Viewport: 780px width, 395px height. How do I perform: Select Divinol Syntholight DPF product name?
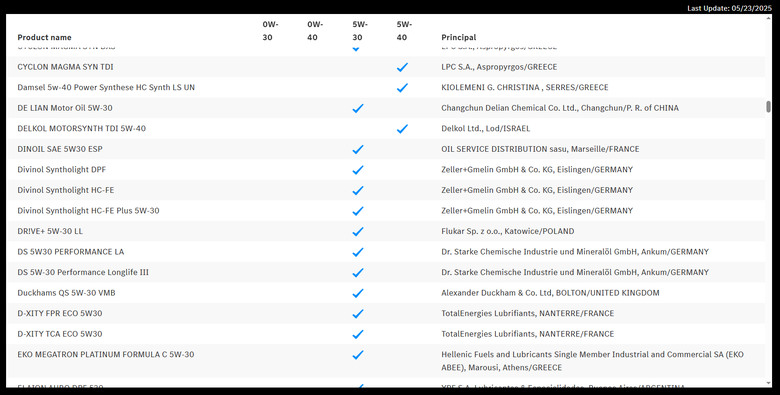click(x=62, y=170)
